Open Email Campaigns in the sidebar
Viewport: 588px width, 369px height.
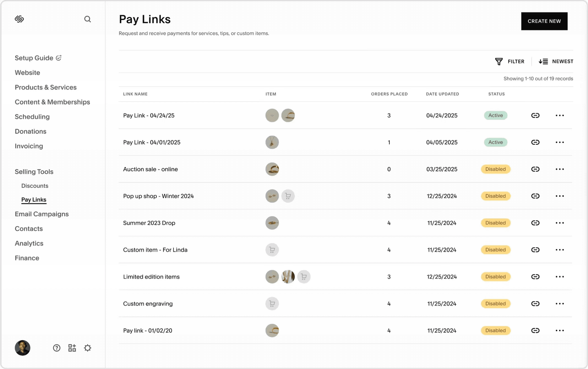point(42,214)
